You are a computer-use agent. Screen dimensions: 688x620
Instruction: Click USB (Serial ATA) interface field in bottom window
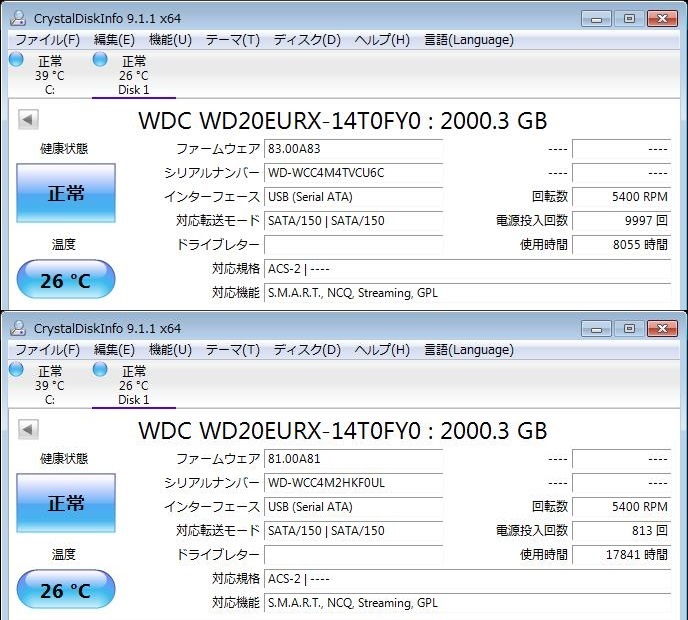[x=353, y=507]
